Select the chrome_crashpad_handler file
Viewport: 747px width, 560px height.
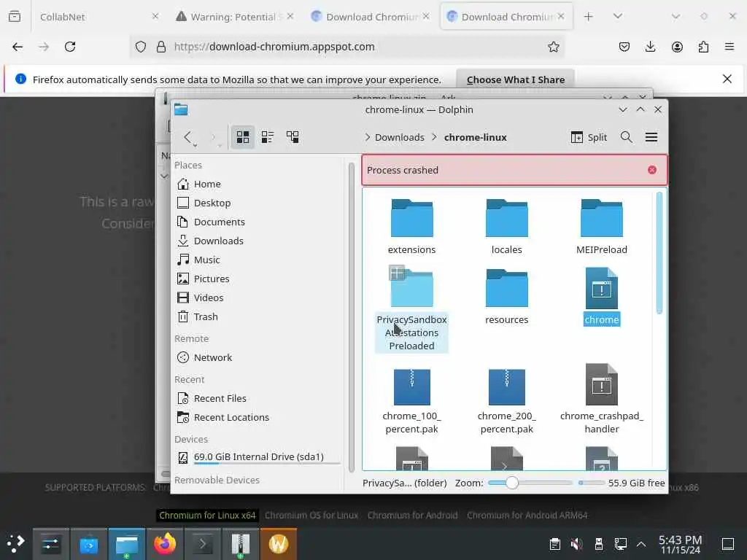[x=601, y=400]
